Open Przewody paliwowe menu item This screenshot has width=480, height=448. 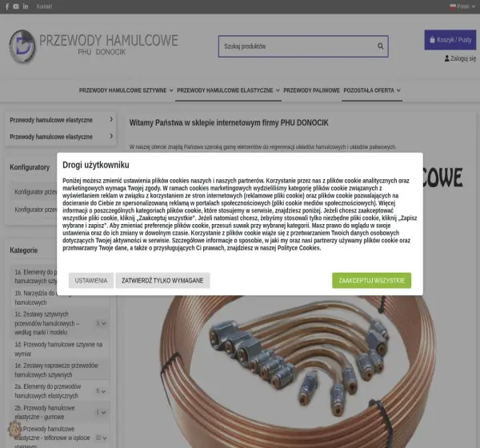(x=311, y=90)
